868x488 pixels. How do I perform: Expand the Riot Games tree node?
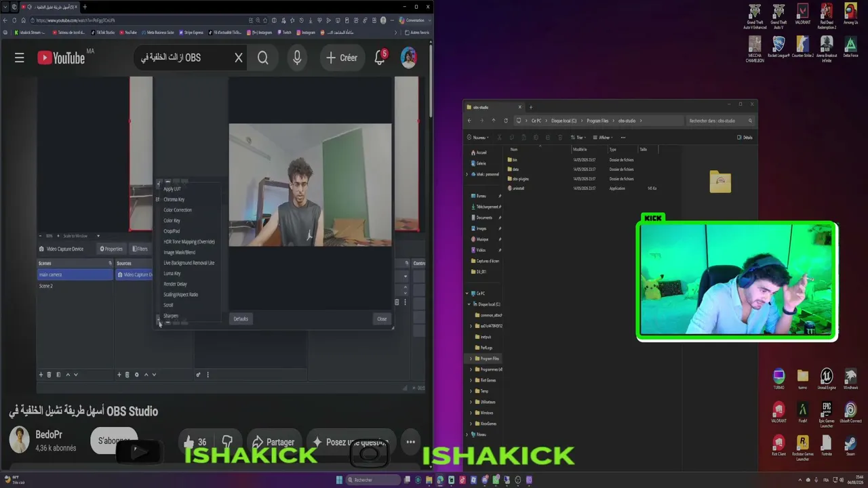click(x=471, y=380)
